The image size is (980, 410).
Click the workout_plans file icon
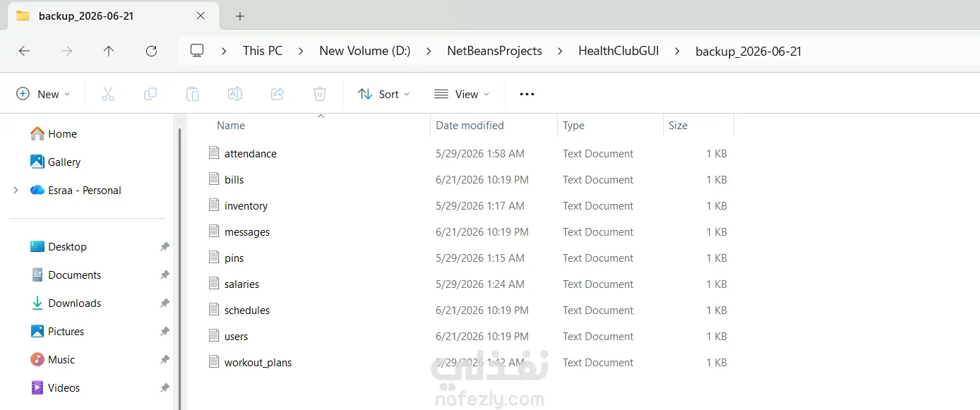(214, 362)
